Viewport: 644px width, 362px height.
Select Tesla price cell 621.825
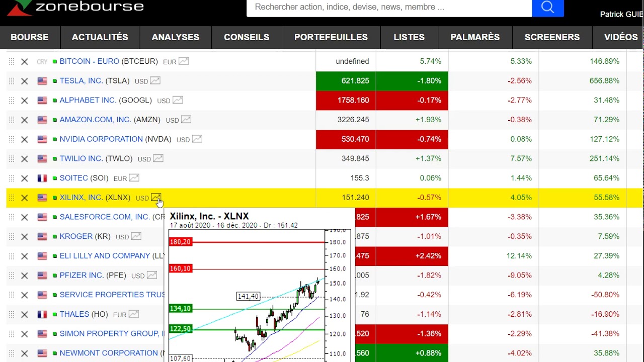[346, 81]
